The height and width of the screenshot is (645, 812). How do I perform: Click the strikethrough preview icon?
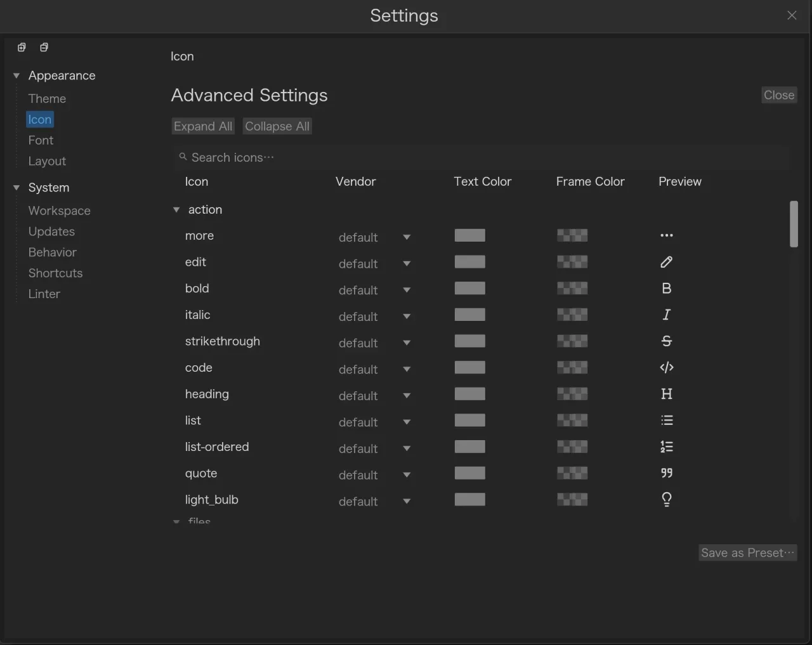(x=666, y=341)
